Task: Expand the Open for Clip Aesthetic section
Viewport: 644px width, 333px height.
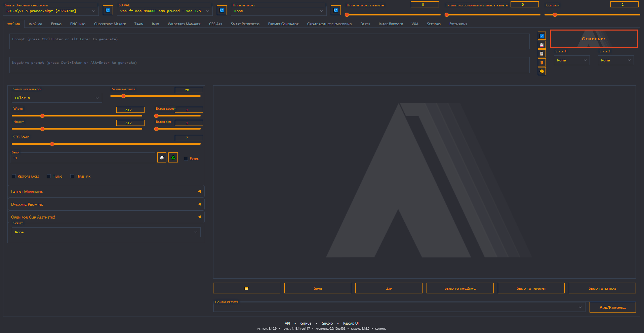Action: tap(106, 217)
